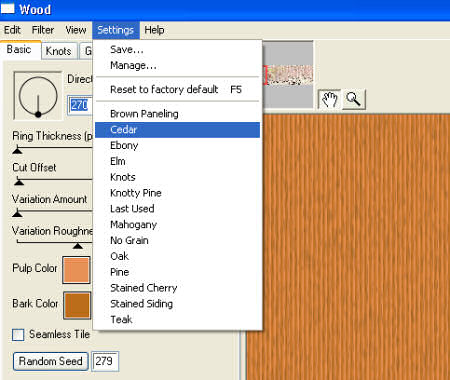Pick the Ebony preset
The width and height of the screenshot is (450, 380).
pos(177,145)
